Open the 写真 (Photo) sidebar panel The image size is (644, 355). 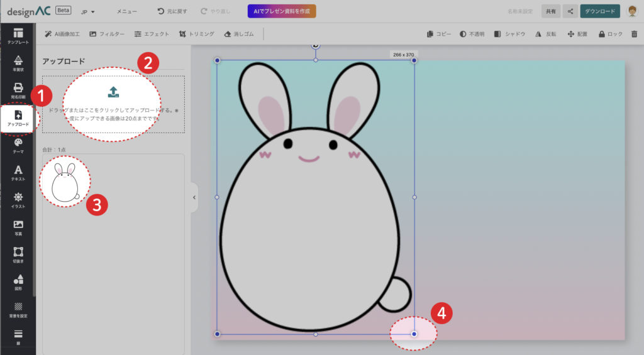click(18, 227)
